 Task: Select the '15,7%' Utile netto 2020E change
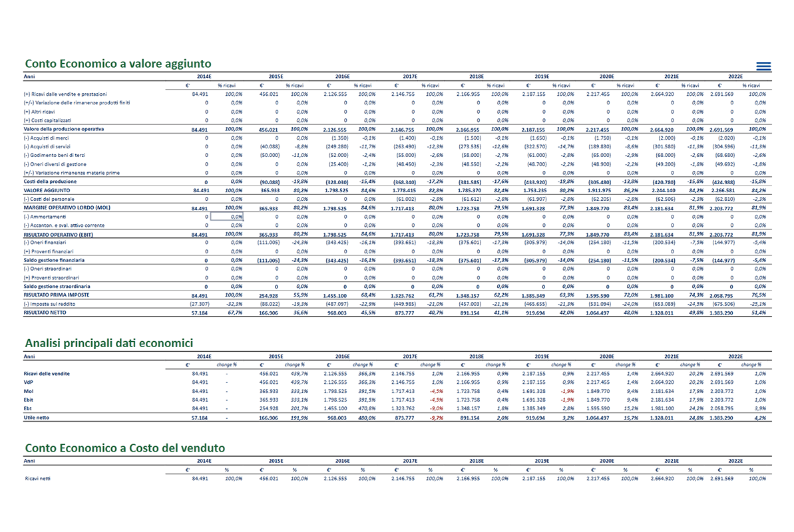tap(631, 418)
